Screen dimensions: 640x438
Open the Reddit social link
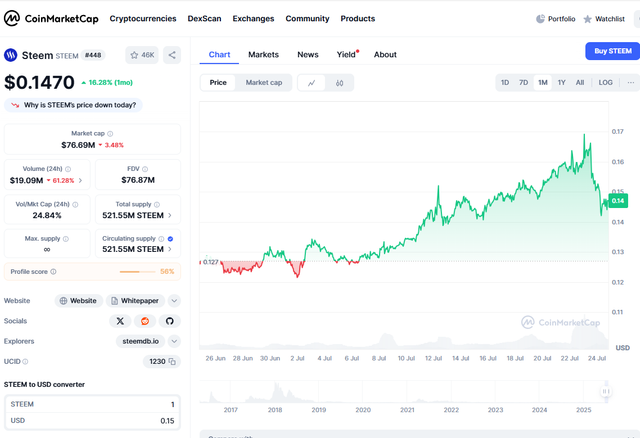145,321
